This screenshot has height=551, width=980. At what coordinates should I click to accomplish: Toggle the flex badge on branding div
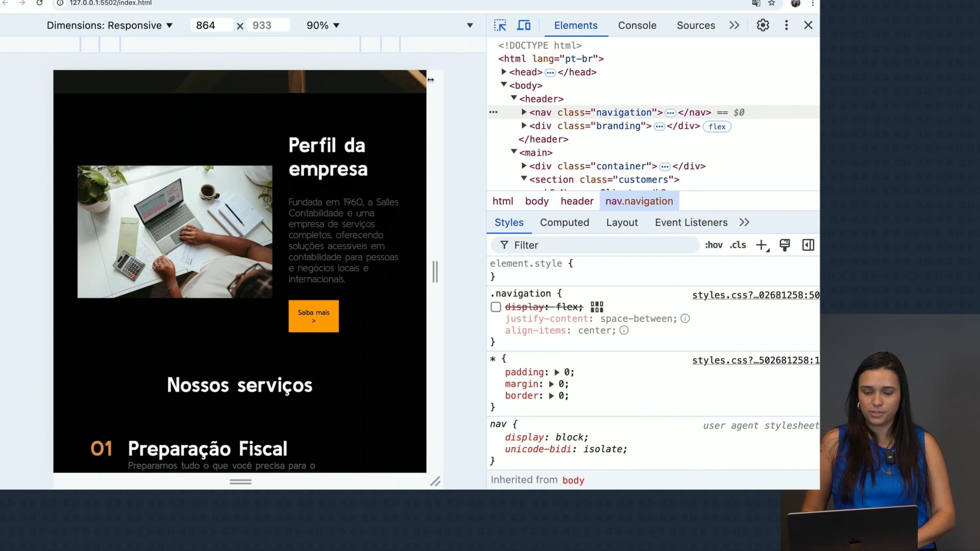717,127
